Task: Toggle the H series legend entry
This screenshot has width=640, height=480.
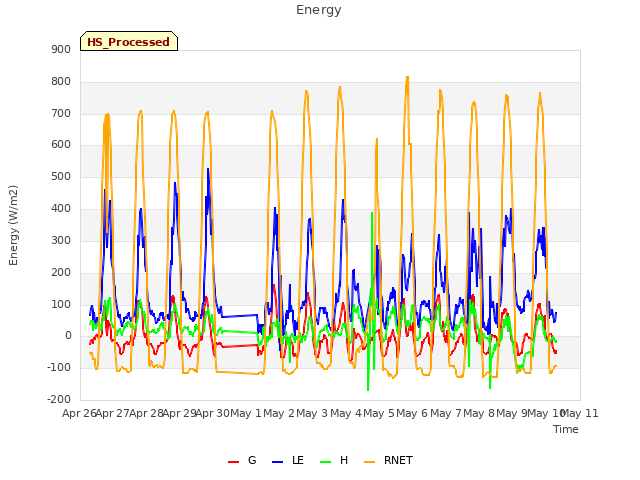Action: pos(334,460)
